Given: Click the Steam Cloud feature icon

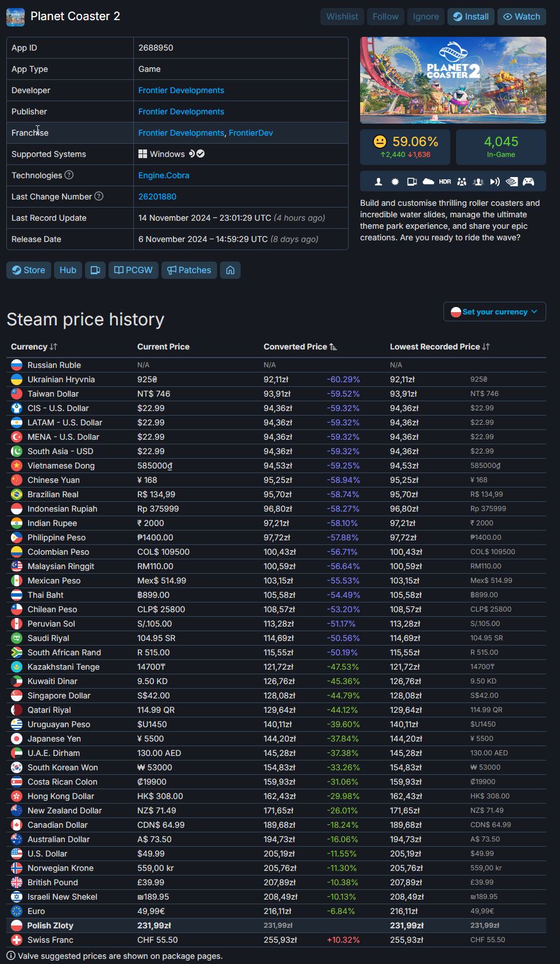Looking at the screenshot, I should pyautogui.click(x=428, y=182).
